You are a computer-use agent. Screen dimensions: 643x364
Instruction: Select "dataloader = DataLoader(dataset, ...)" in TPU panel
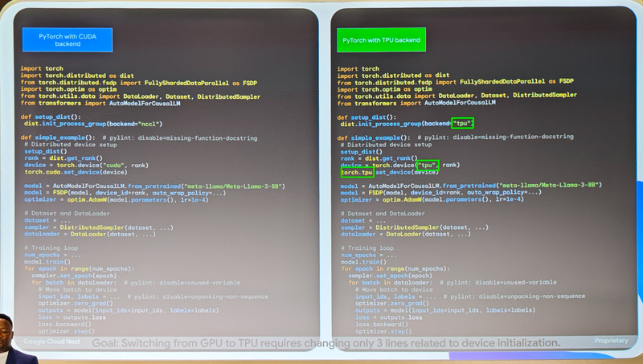pos(406,234)
